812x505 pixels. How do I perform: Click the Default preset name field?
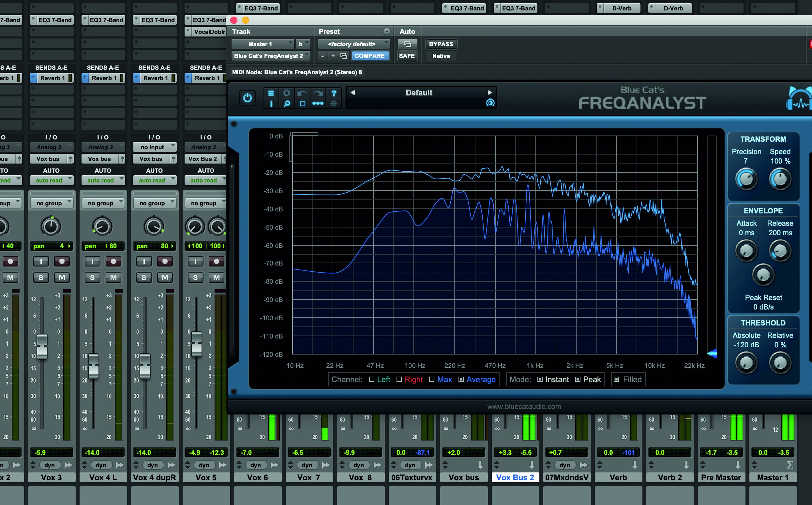pyautogui.click(x=419, y=93)
